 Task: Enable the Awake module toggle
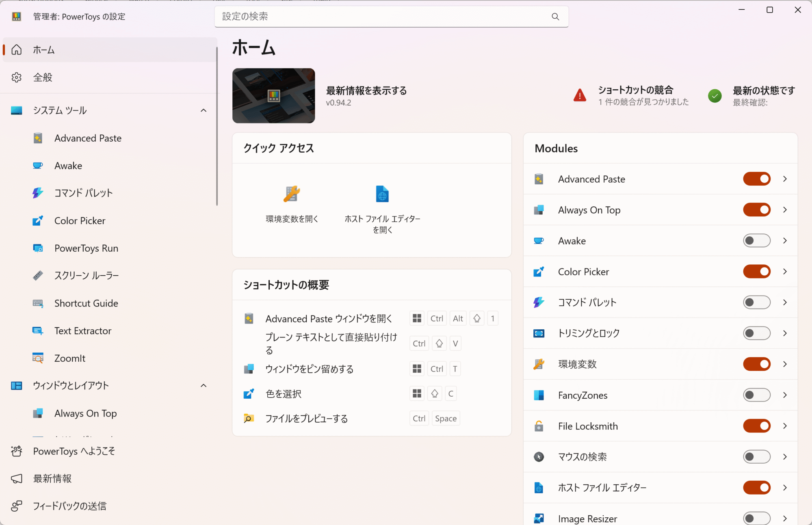[756, 240]
